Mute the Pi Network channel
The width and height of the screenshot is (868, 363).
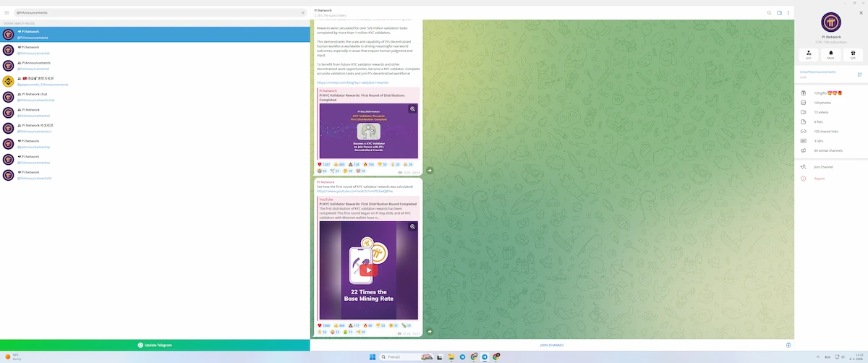(831, 54)
